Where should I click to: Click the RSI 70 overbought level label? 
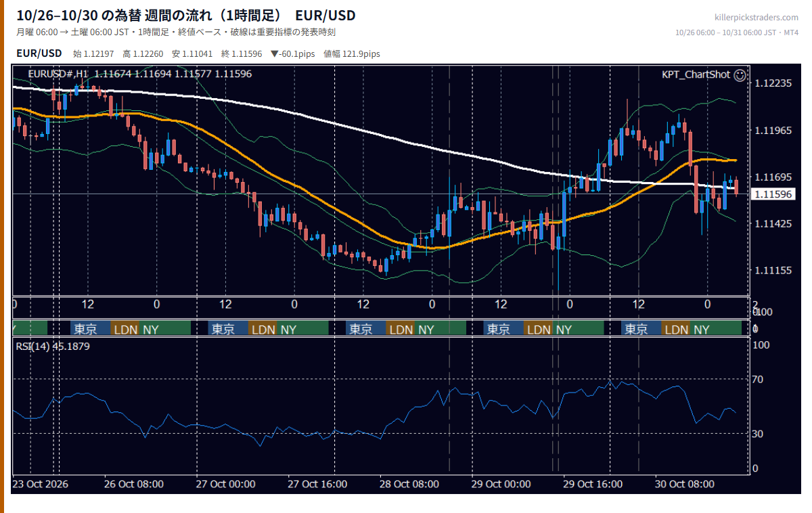click(x=759, y=379)
